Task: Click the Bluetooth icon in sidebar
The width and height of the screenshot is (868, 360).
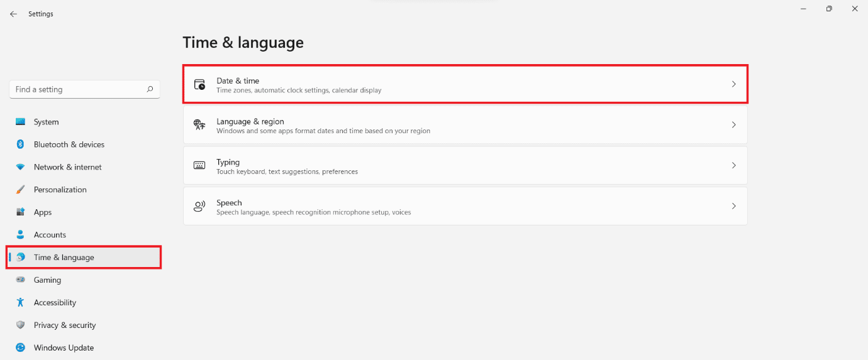Action: pos(20,145)
